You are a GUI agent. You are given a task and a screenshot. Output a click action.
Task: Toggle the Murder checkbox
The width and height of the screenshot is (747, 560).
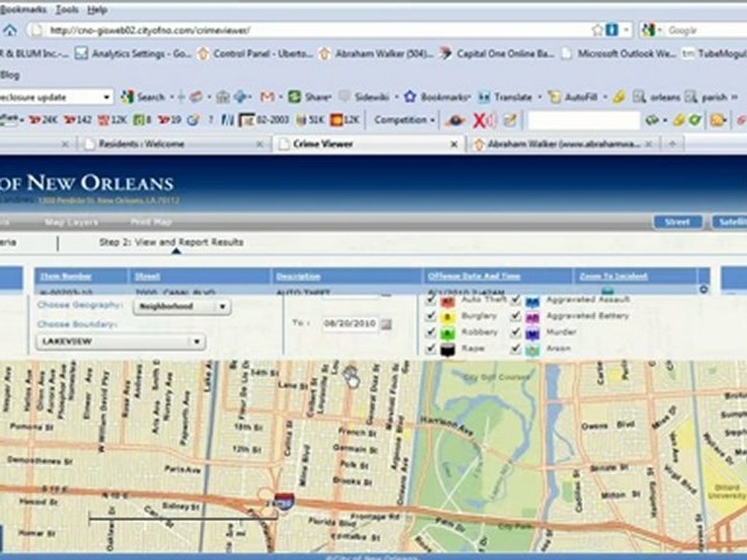pyautogui.click(x=515, y=332)
